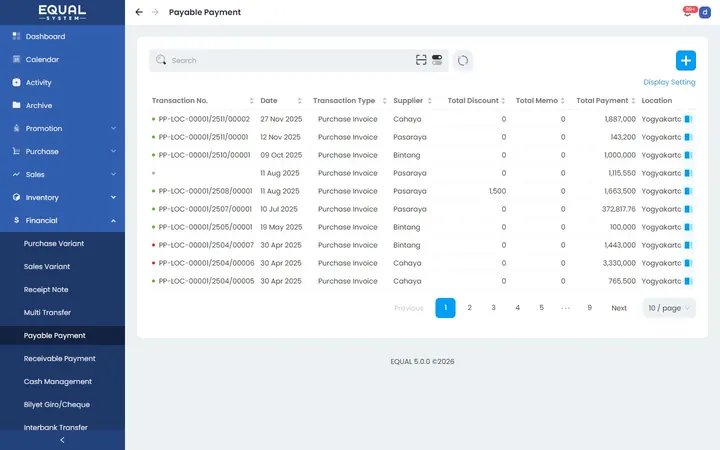Screen dimensions: 720x450
Task: Click the Purchase cart icon
Action: [x=17, y=151]
